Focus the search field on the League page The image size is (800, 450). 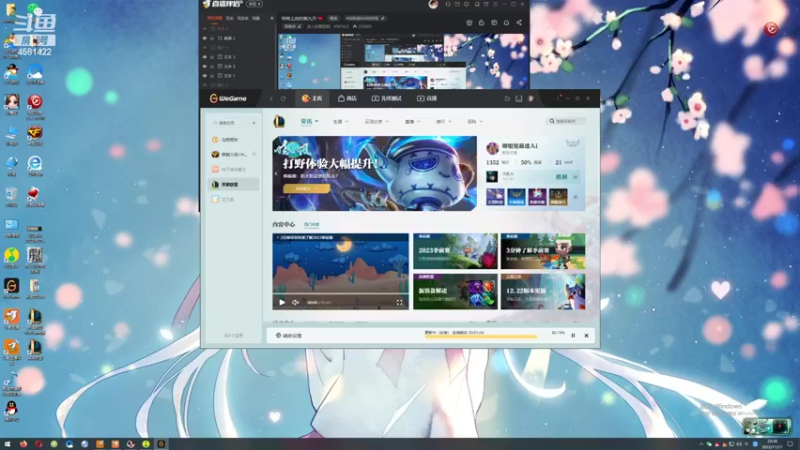(566, 121)
